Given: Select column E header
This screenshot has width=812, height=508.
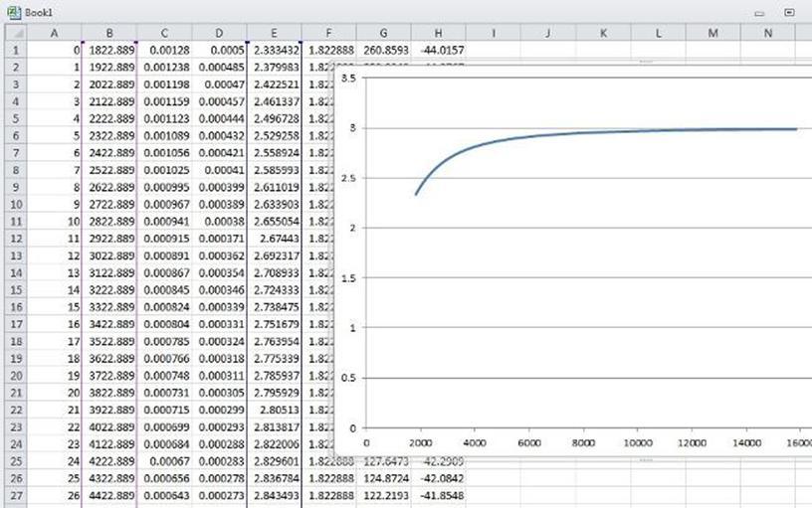Looking at the screenshot, I should point(274,33).
